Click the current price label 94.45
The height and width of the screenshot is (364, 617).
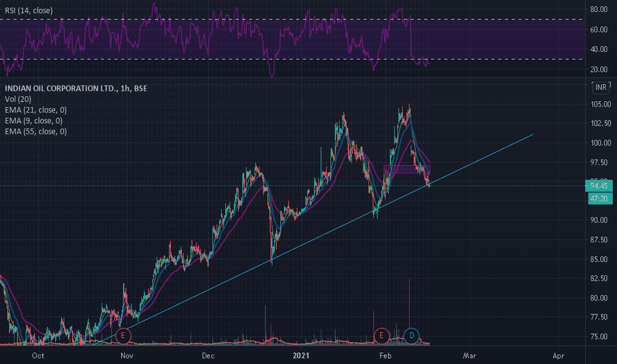click(599, 186)
